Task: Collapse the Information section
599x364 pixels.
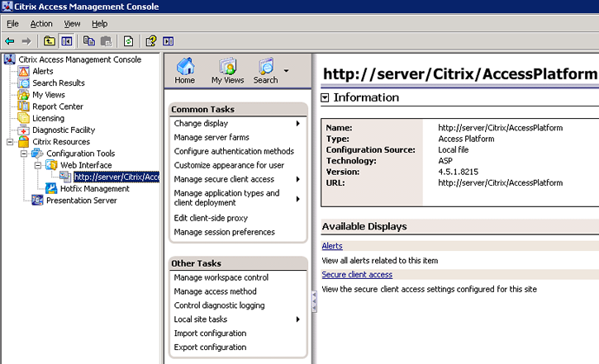Action: point(325,98)
